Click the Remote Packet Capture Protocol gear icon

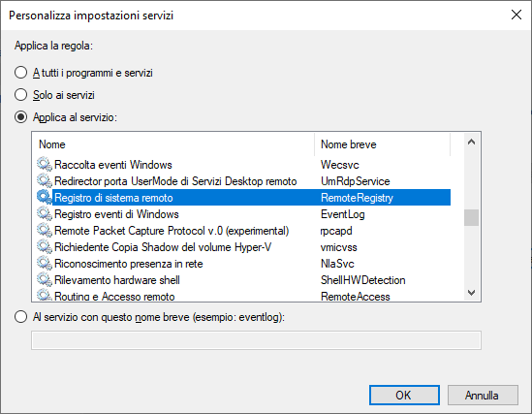(x=45, y=231)
